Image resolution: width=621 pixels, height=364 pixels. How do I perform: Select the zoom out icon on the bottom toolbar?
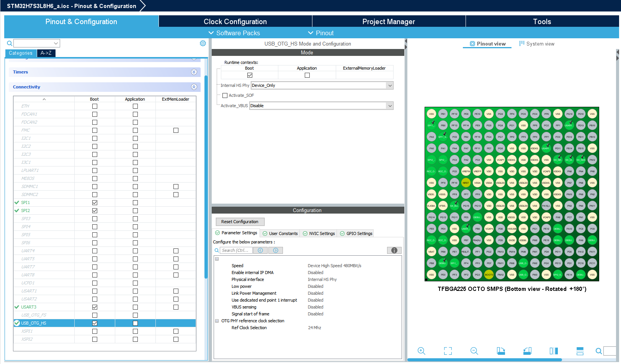pyautogui.click(x=474, y=351)
